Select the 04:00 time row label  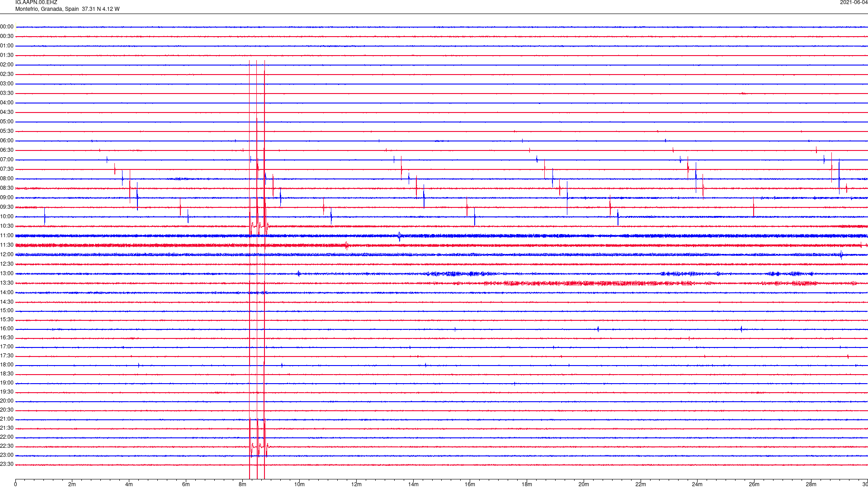coord(7,103)
